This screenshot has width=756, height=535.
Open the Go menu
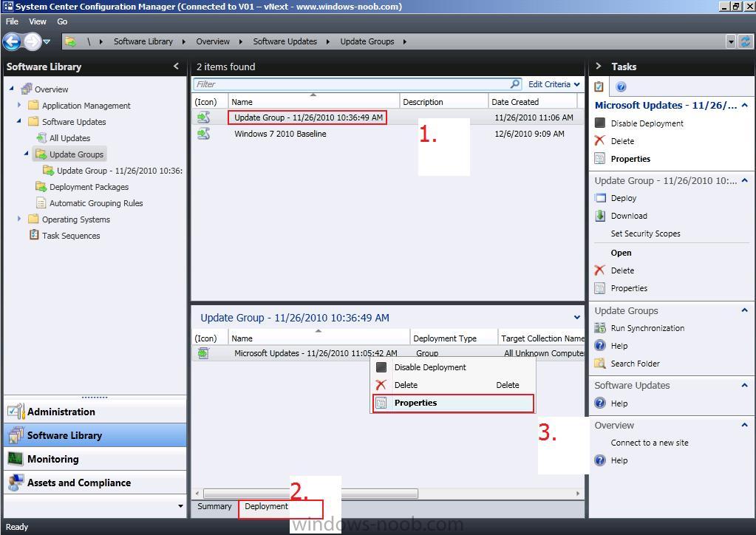pos(62,21)
